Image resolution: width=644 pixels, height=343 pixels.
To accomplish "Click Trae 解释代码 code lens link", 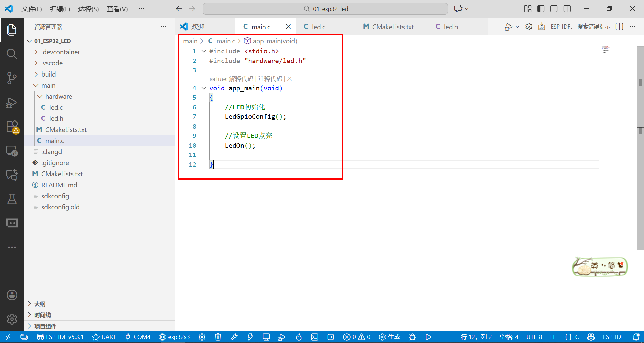I will (x=241, y=79).
